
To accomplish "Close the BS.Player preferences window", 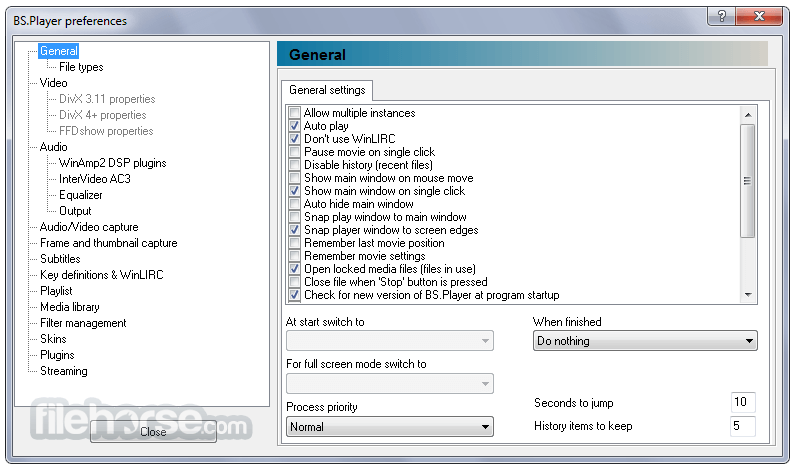I will [x=759, y=16].
